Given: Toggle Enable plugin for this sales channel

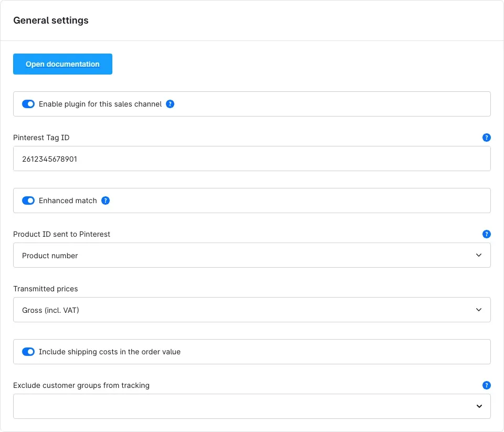Looking at the screenshot, I should (x=28, y=104).
